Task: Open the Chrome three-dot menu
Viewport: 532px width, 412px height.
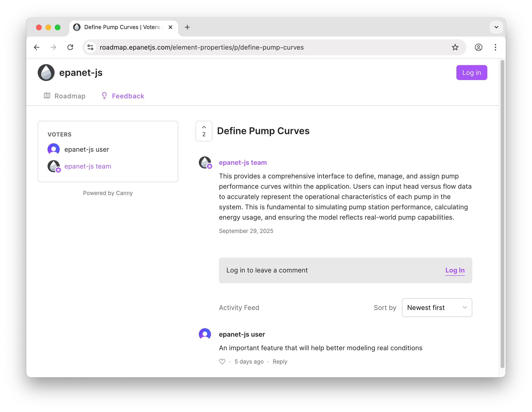Action: click(495, 47)
